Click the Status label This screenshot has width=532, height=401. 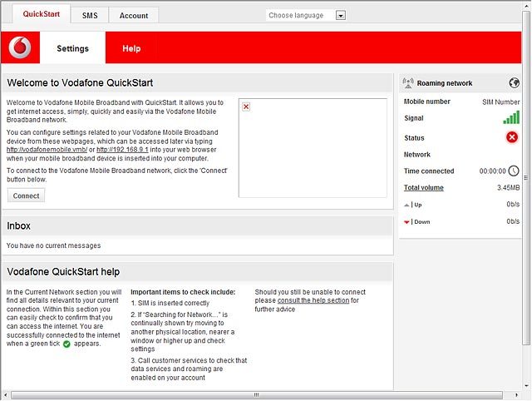point(414,138)
